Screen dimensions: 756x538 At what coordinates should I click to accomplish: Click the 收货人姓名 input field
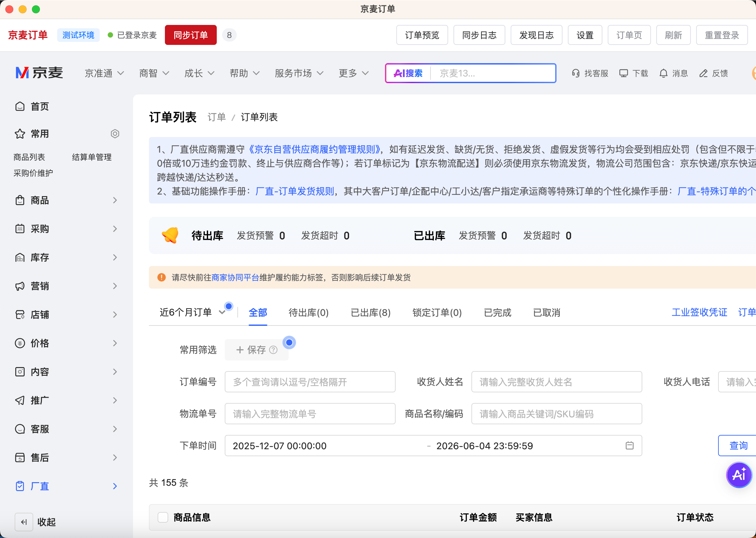(x=557, y=382)
